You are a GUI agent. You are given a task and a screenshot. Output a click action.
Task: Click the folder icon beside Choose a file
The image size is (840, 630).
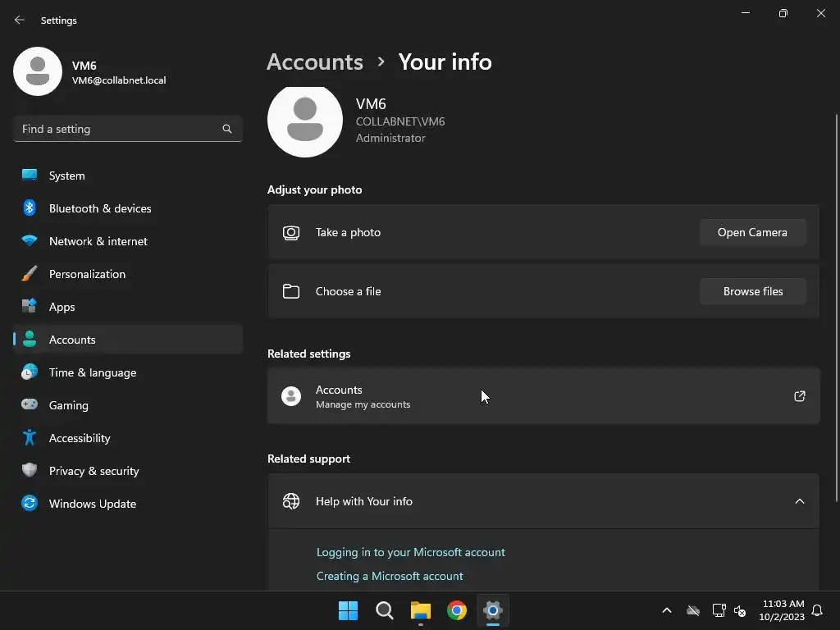click(291, 291)
